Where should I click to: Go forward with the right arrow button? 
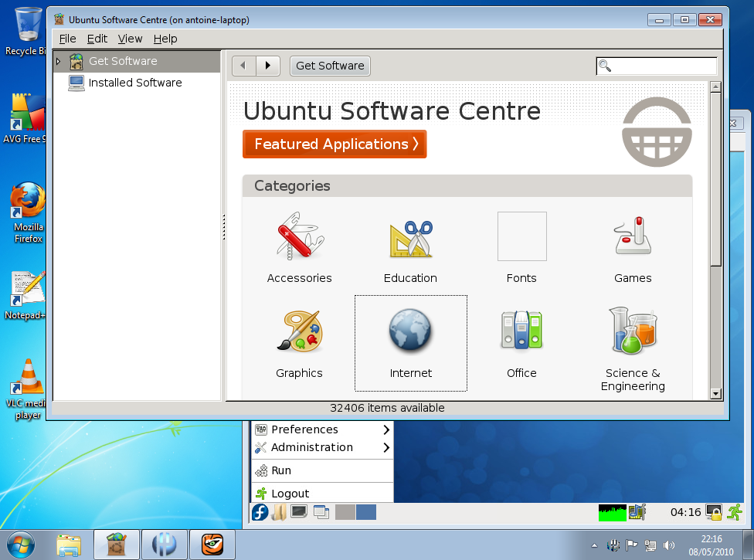click(x=268, y=66)
